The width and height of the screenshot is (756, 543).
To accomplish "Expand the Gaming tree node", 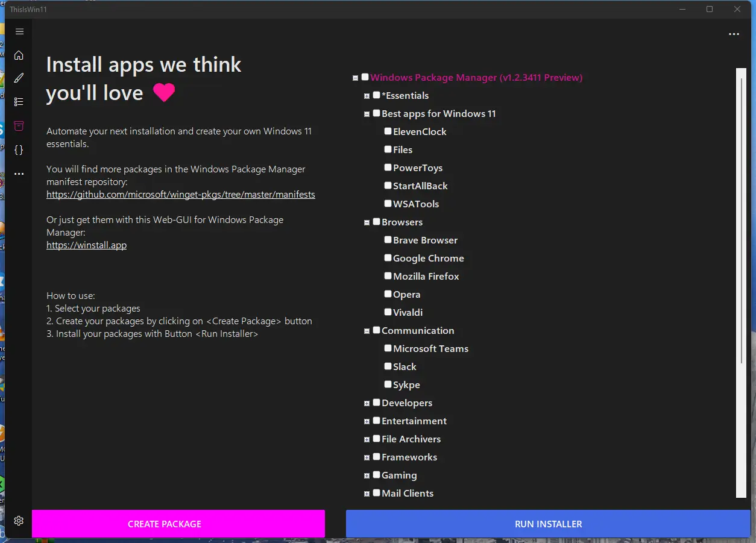I will click(x=367, y=476).
